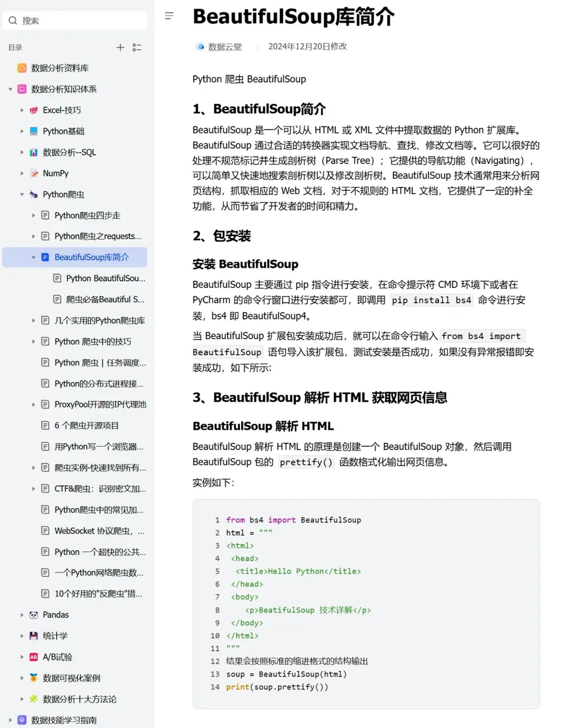Click the pip install bs4 inline code

[432, 300]
